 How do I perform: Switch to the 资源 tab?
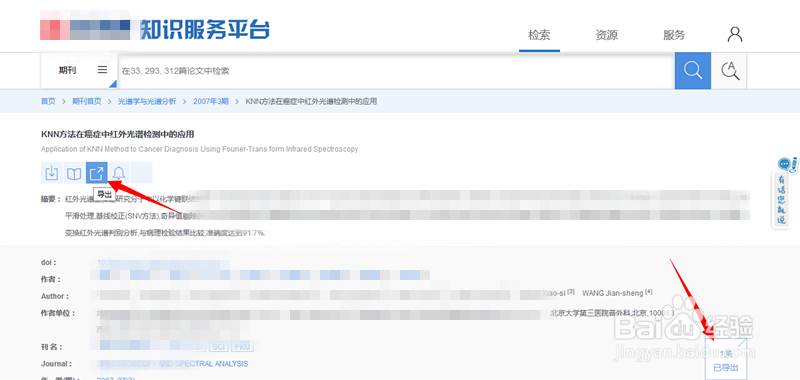point(607,35)
